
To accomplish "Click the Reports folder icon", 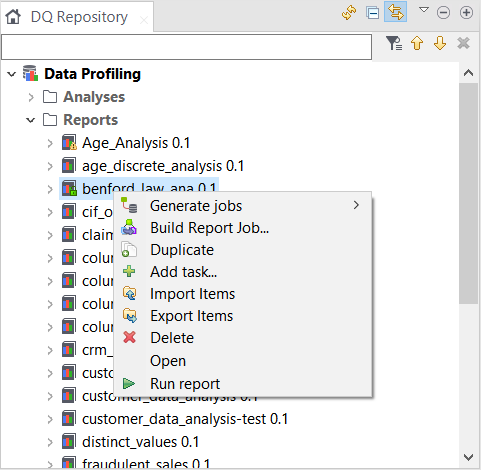I will pyautogui.click(x=50, y=120).
